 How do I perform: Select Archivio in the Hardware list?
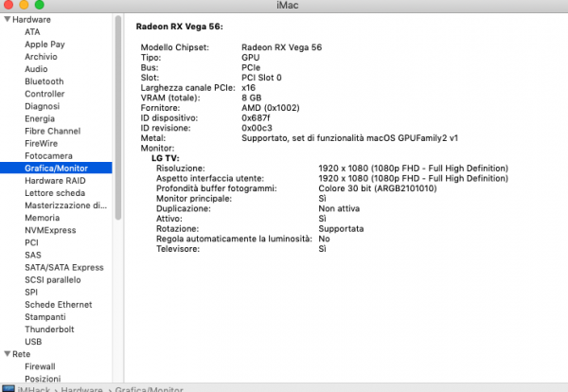41,57
